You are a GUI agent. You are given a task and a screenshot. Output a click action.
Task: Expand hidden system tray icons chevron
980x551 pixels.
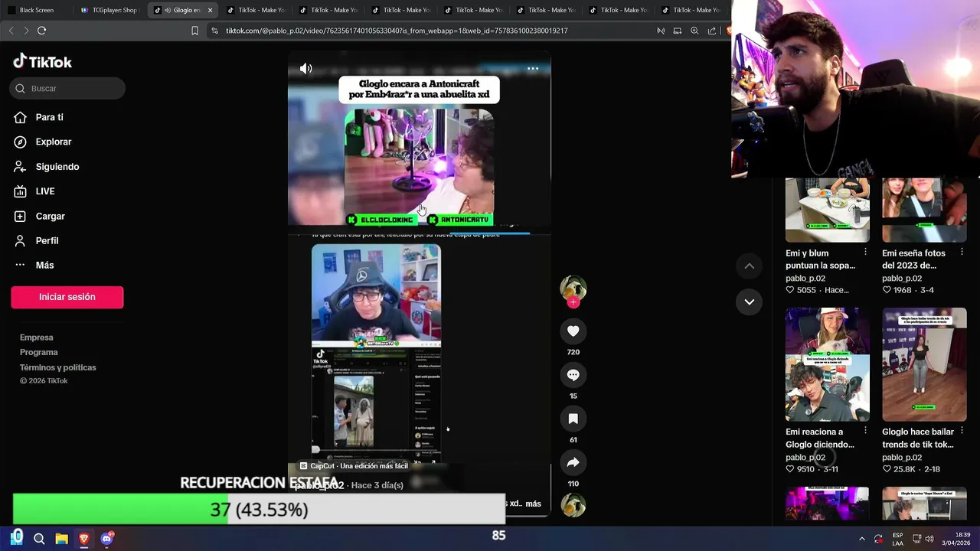862,539
